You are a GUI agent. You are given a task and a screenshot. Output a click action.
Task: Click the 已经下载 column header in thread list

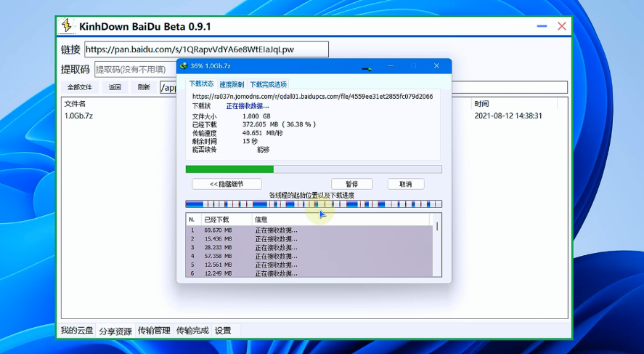point(227,220)
